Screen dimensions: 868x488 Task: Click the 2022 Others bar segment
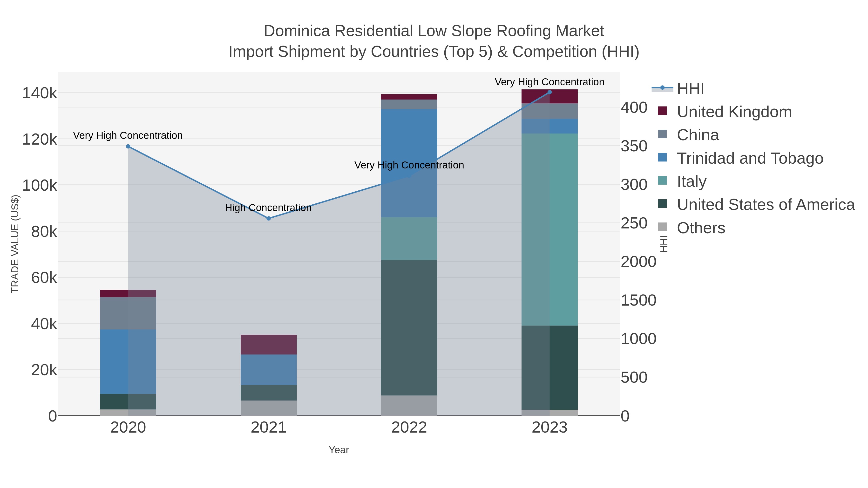point(409,406)
